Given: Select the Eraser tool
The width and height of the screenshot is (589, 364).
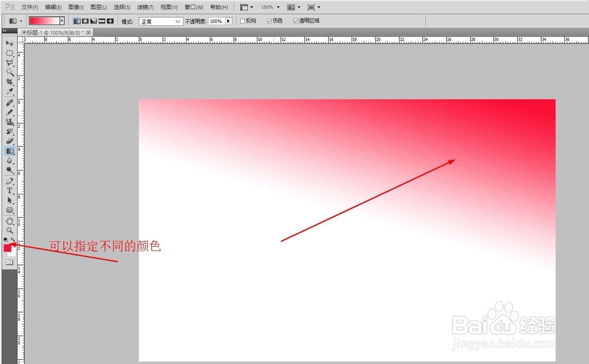Looking at the screenshot, I should (9, 141).
